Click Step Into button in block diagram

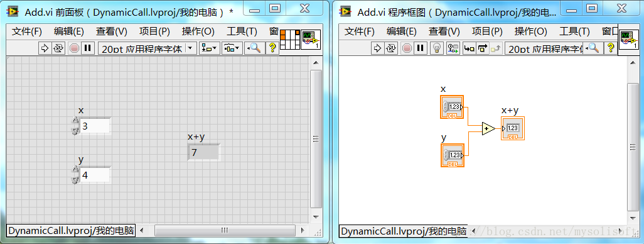point(469,48)
